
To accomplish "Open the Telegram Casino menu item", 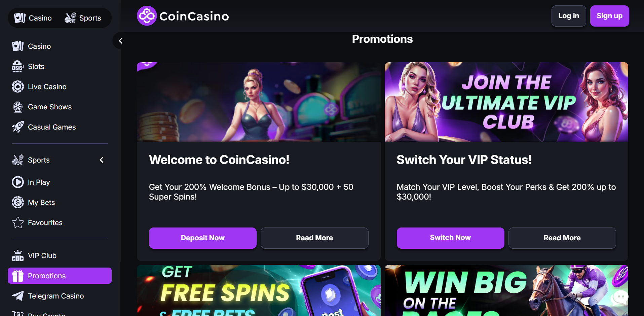I will pyautogui.click(x=56, y=296).
